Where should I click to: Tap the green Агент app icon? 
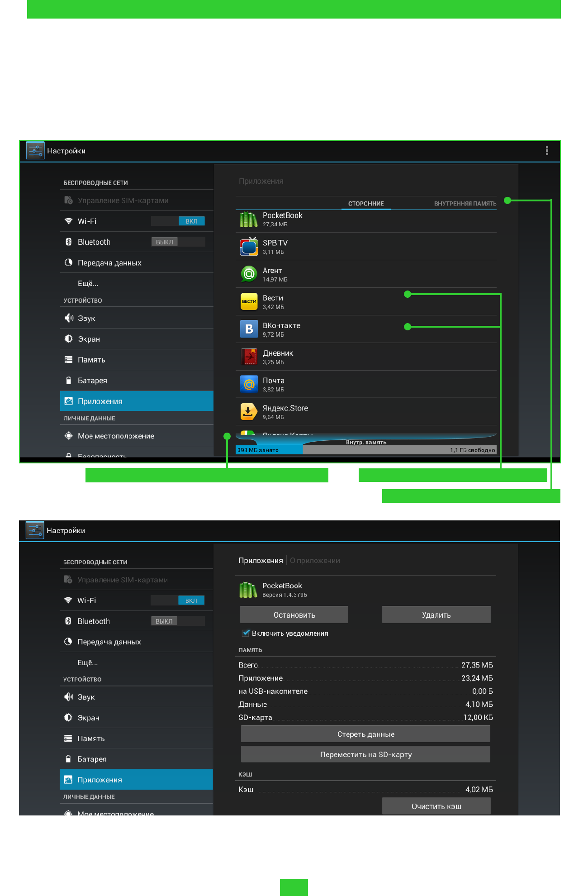click(249, 274)
